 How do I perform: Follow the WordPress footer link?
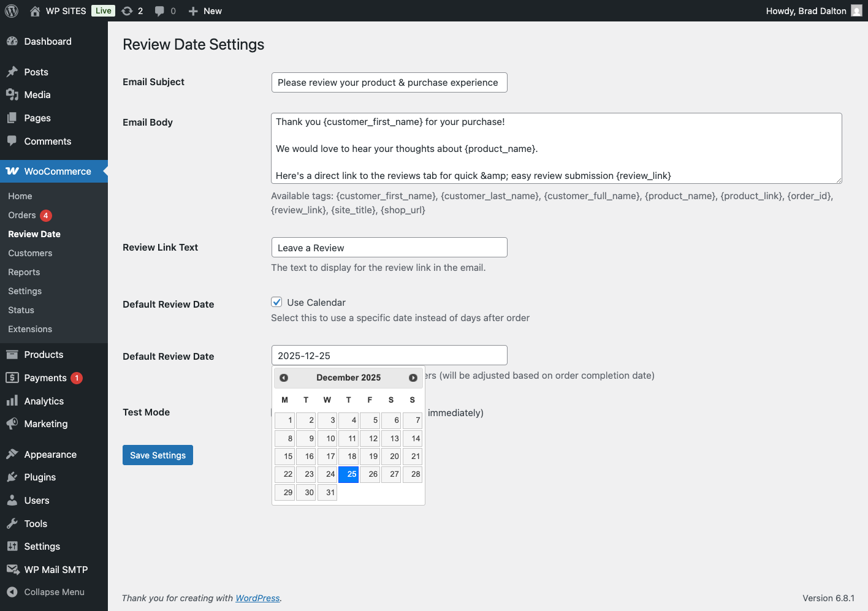[x=257, y=598]
